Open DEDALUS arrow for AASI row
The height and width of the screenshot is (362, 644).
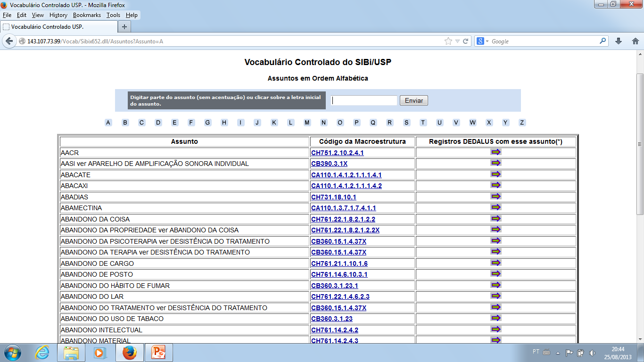coord(495,163)
